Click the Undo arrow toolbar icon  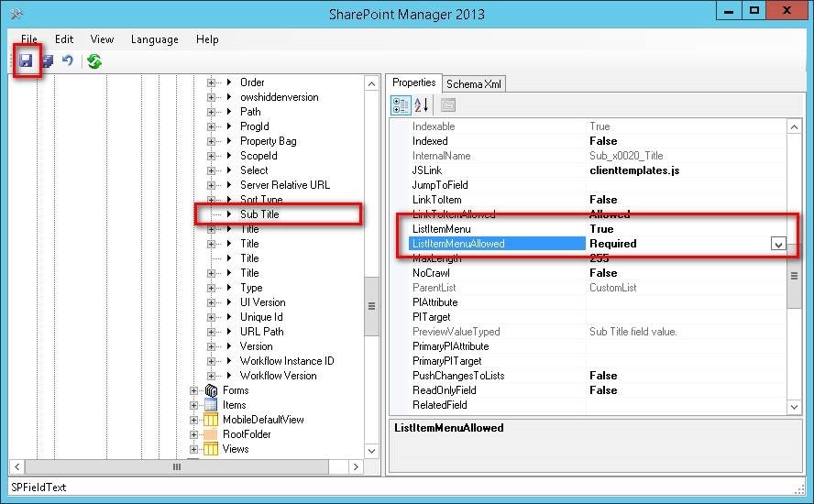click(x=68, y=61)
